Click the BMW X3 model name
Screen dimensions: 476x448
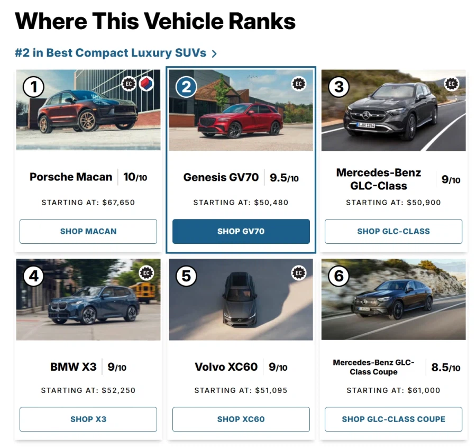point(74,367)
